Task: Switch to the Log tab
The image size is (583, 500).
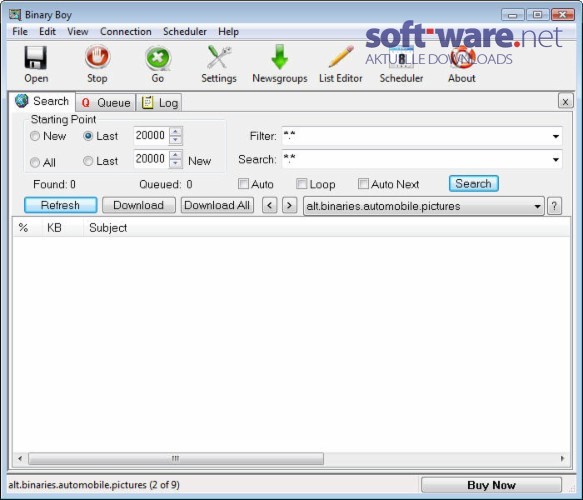Action: click(x=160, y=103)
